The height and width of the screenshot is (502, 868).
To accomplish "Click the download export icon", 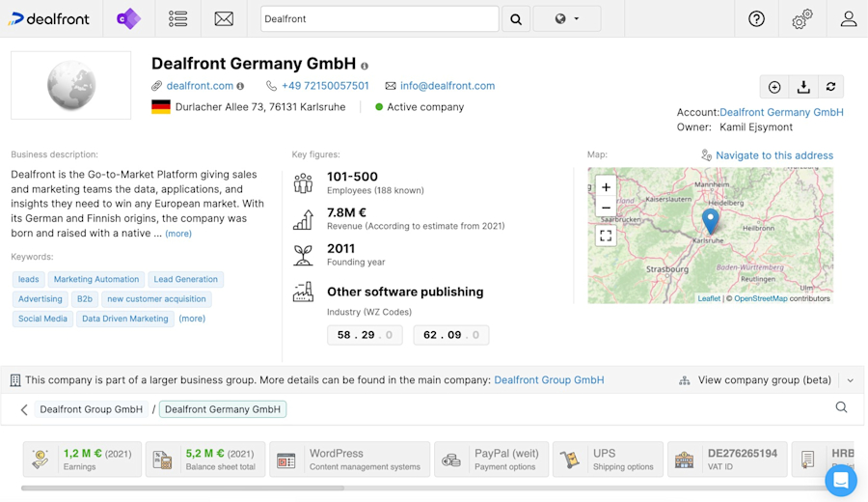I will pyautogui.click(x=803, y=87).
